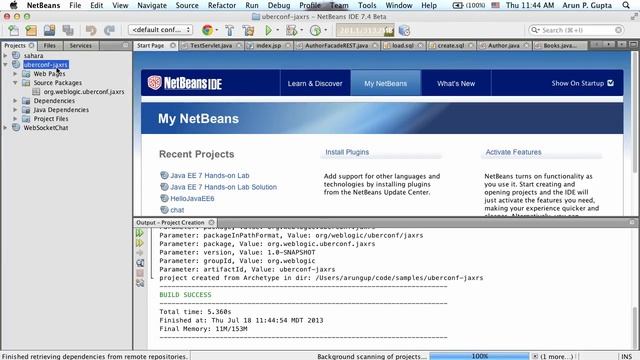The height and width of the screenshot is (360, 640).
Task: Click the Save All toolbar icon
Action: click(x=68, y=30)
